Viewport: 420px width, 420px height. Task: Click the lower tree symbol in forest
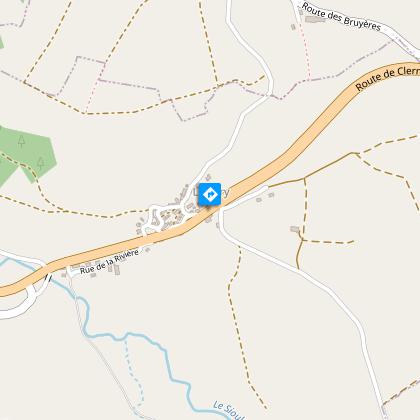point(41,164)
